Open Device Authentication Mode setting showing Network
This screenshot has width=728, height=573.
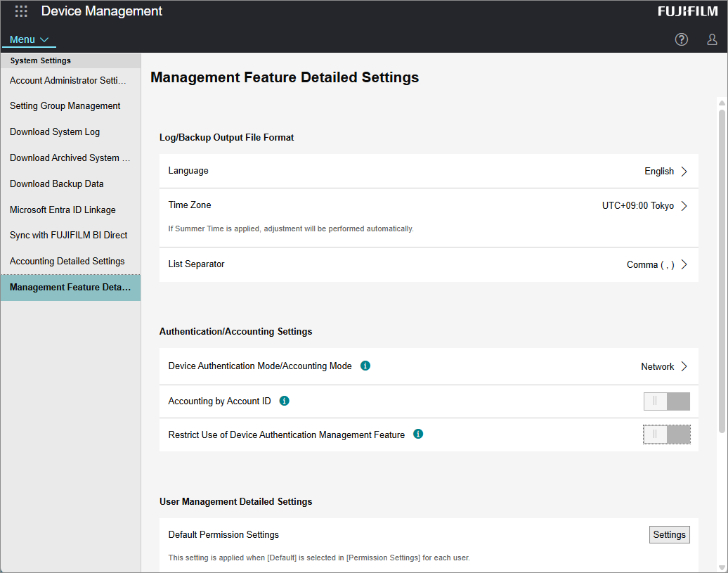tap(429, 366)
